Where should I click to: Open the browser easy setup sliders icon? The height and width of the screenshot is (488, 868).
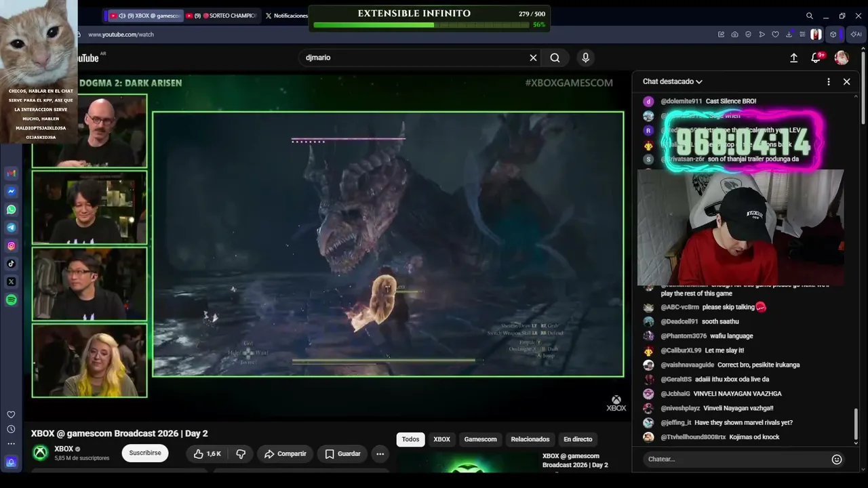coord(802,35)
